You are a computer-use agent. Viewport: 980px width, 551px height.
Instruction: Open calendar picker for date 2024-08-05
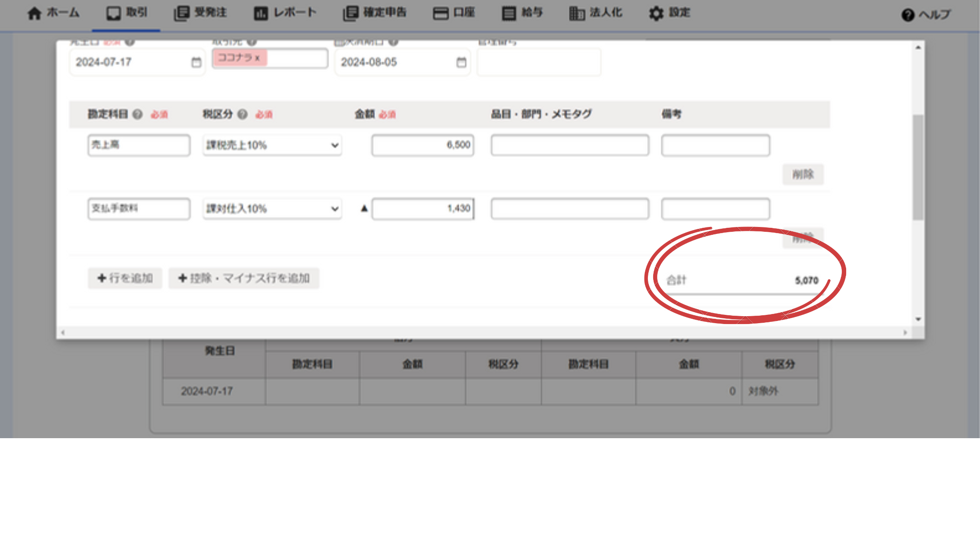click(x=461, y=63)
